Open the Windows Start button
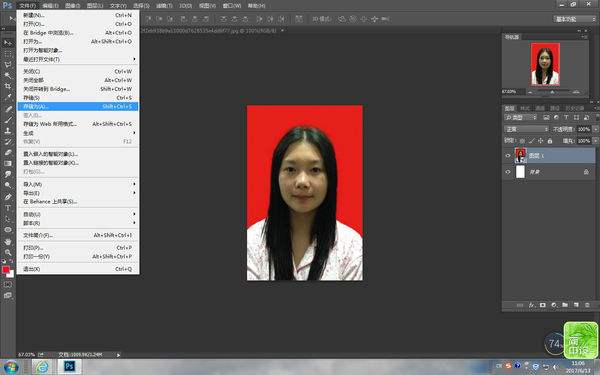The image size is (600, 375). point(11,367)
